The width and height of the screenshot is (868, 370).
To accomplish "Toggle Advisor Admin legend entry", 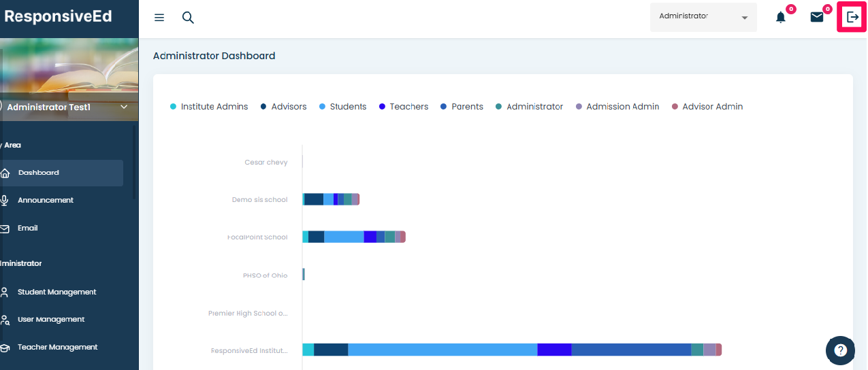I will 707,107.
